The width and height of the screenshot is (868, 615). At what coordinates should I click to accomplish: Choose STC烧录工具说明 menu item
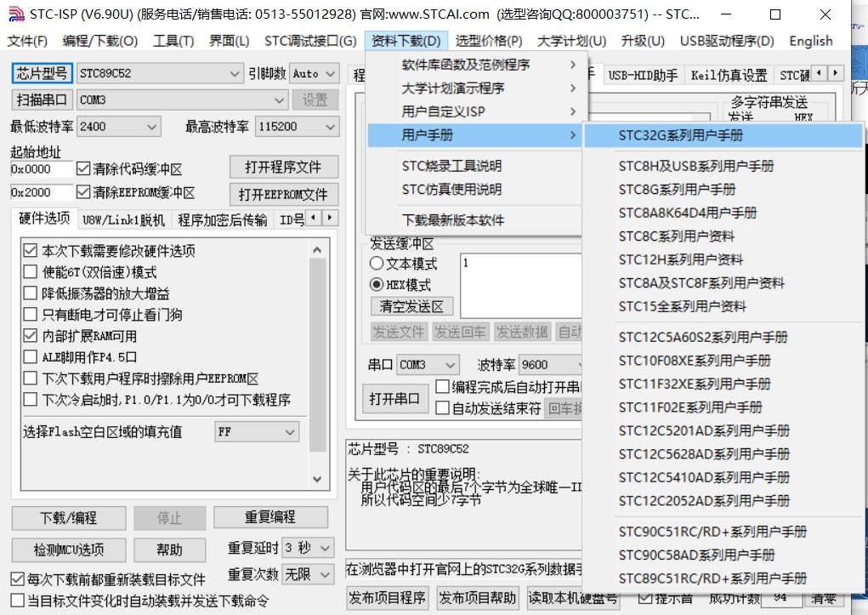[x=474, y=166]
